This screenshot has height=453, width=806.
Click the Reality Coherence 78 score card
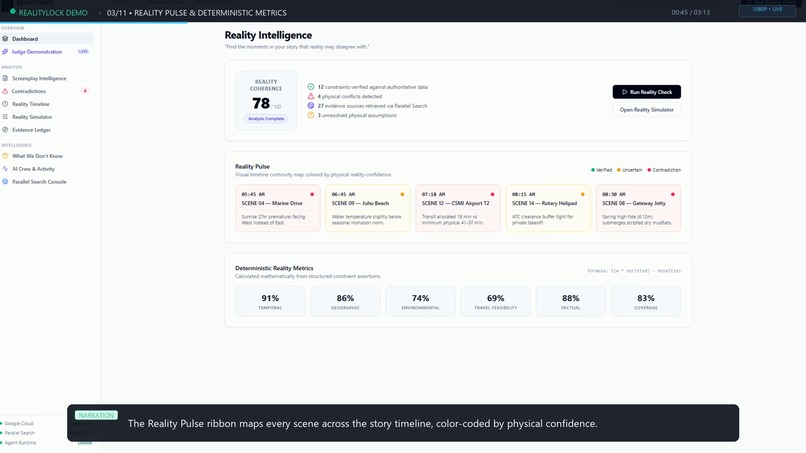[x=266, y=100]
